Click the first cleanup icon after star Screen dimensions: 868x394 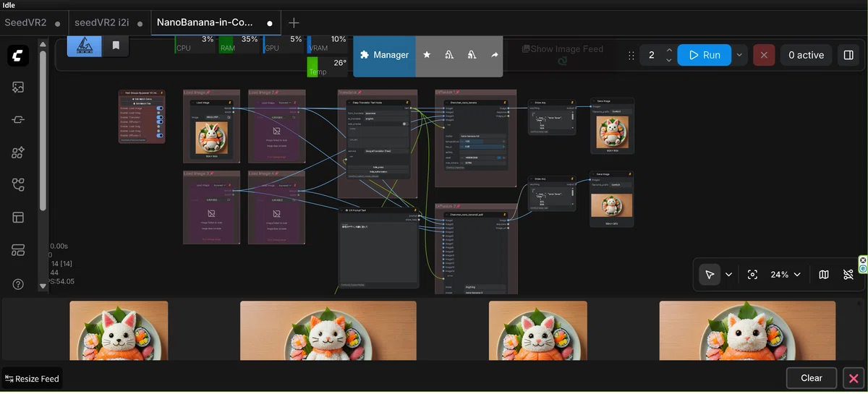pyautogui.click(x=449, y=55)
